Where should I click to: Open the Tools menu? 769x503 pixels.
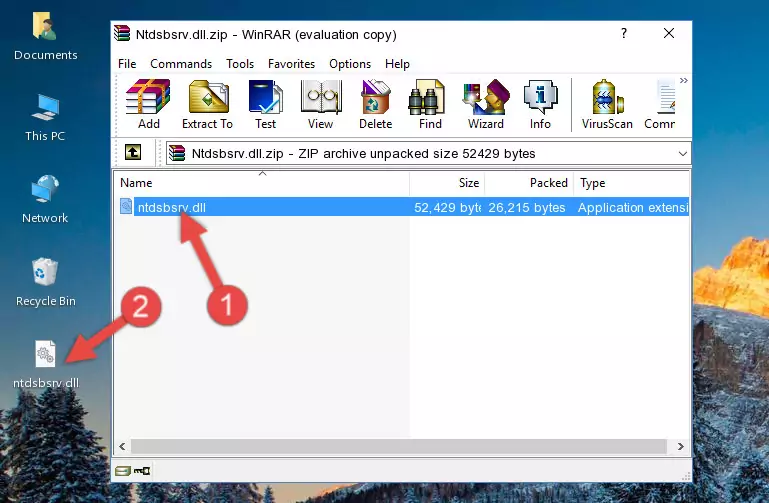tap(240, 64)
